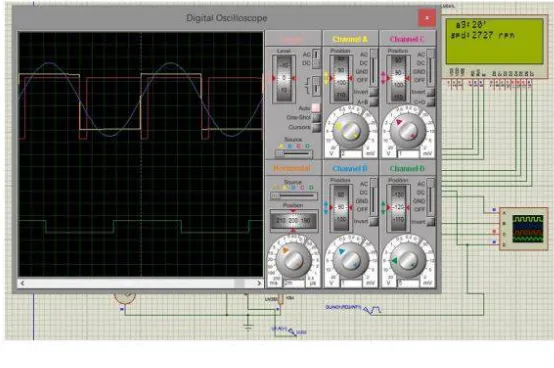554x368 pixels.
Task: Click the Channel B panel header
Action: (350, 168)
